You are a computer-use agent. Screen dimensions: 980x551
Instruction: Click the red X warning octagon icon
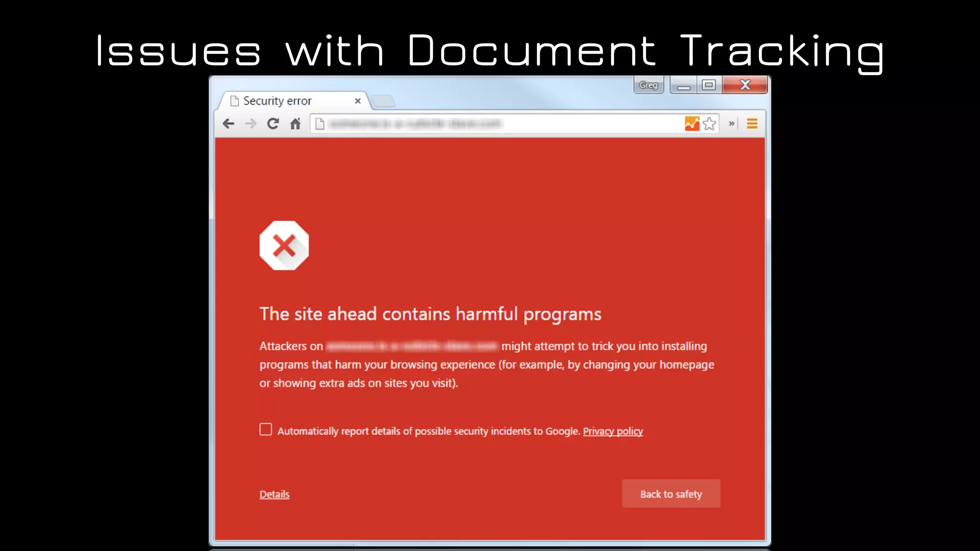(284, 245)
